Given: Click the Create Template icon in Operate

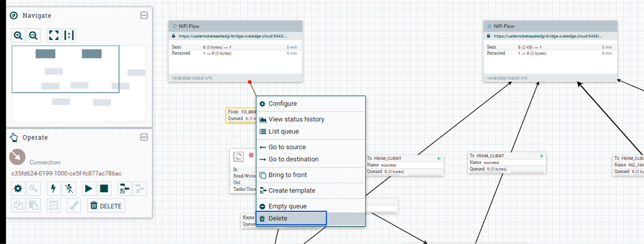Looking at the screenshot, I should 124,189.
